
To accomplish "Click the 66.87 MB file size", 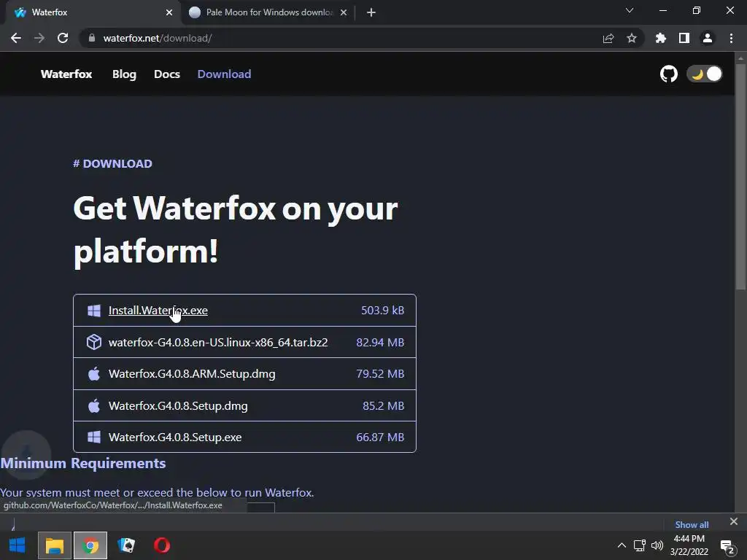I will (380, 437).
